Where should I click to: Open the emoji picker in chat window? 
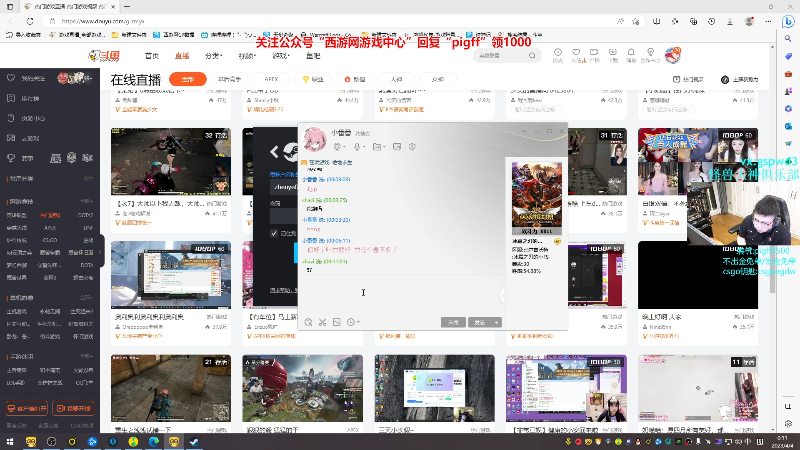point(308,322)
